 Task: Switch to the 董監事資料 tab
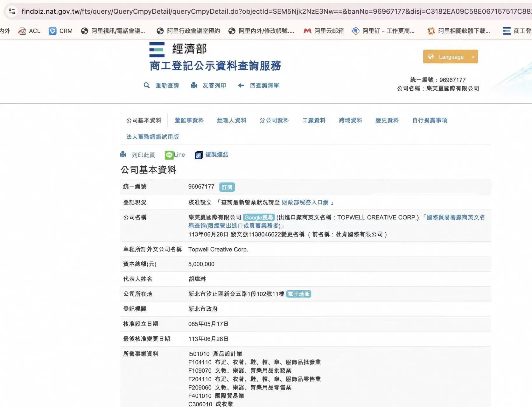(189, 120)
